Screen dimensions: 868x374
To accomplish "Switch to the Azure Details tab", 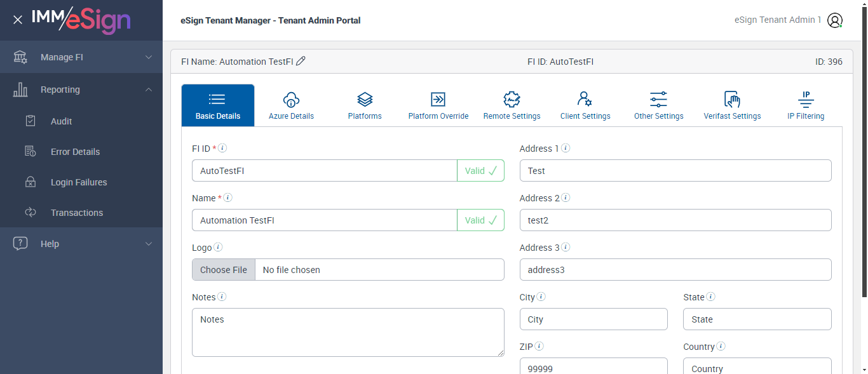I will [x=291, y=105].
